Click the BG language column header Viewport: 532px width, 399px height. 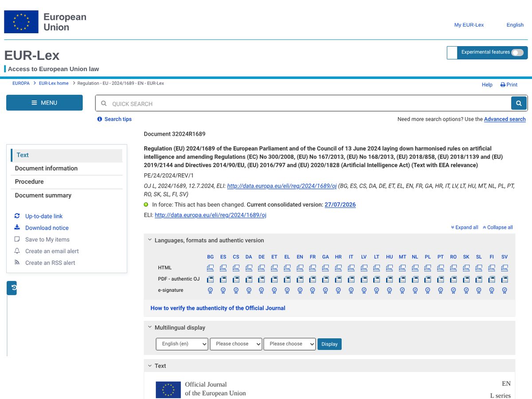(210, 257)
